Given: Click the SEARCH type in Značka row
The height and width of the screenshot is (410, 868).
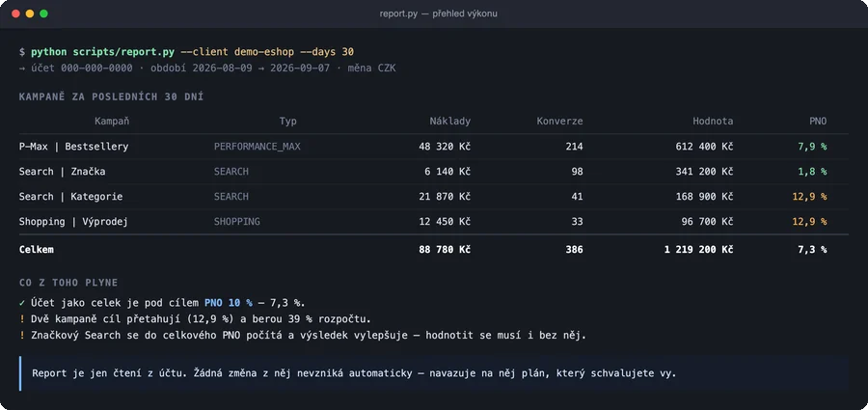Looking at the screenshot, I should coord(231,171).
